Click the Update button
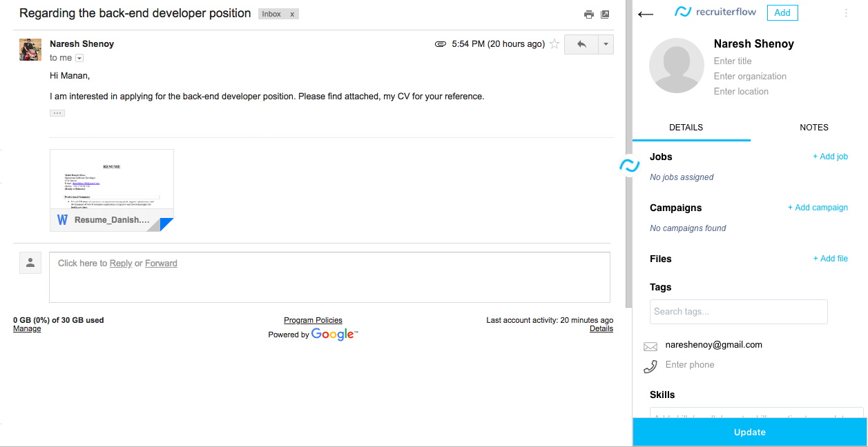 (749, 433)
